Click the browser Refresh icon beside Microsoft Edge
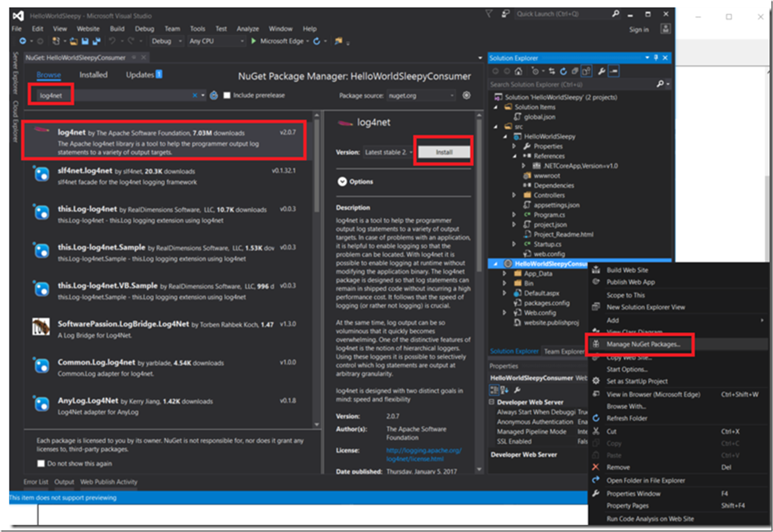This screenshot has width=773, height=532. (317, 41)
